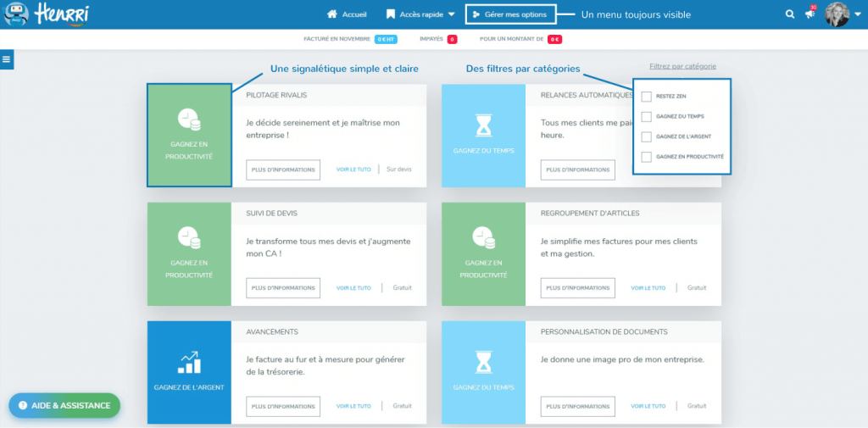Click the Impayés count badge
The width and height of the screenshot is (868, 428).
(x=452, y=39)
